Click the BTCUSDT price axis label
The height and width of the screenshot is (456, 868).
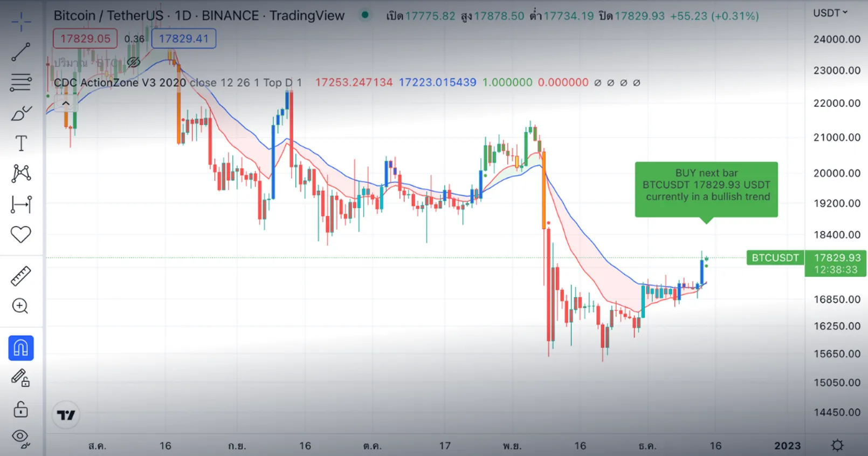click(x=775, y=257)
